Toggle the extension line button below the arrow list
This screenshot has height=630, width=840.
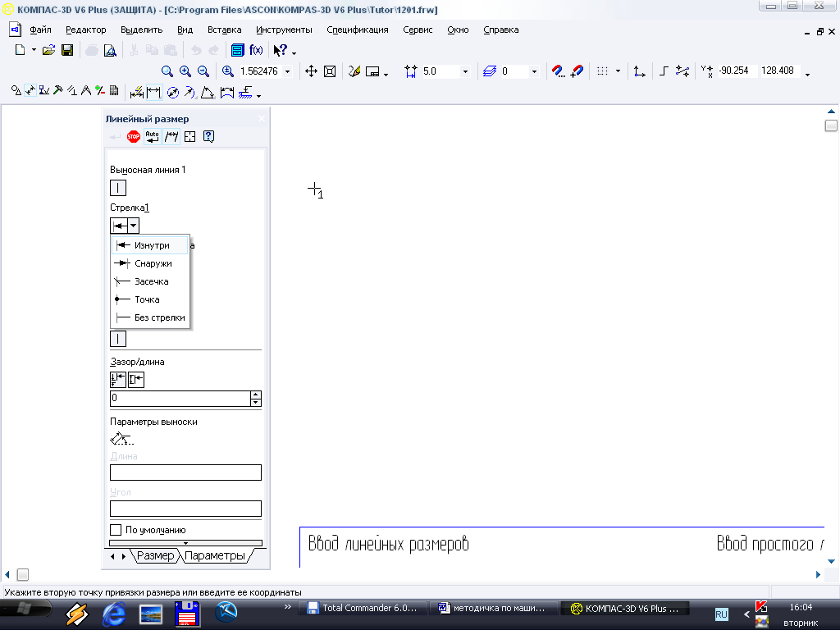[118, 339]
